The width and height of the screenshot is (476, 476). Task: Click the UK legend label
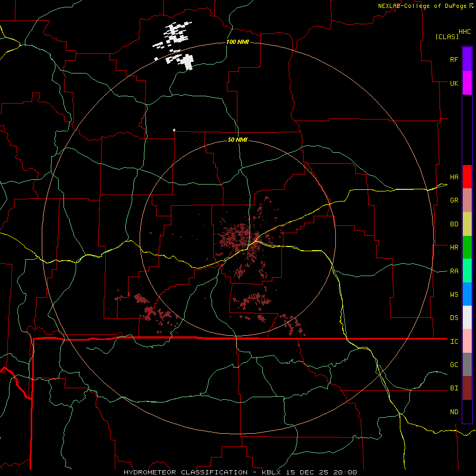(454, 83)
